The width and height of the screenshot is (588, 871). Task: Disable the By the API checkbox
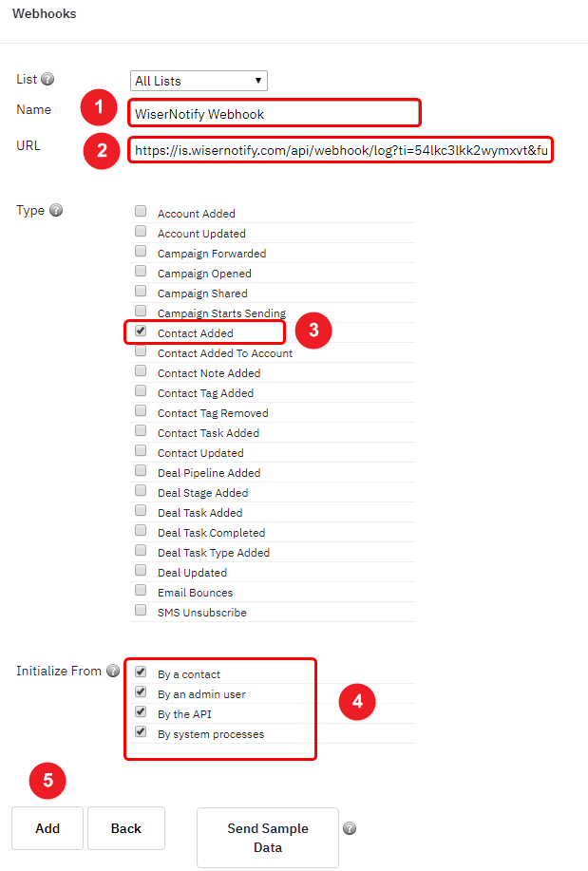click(141, 712)
